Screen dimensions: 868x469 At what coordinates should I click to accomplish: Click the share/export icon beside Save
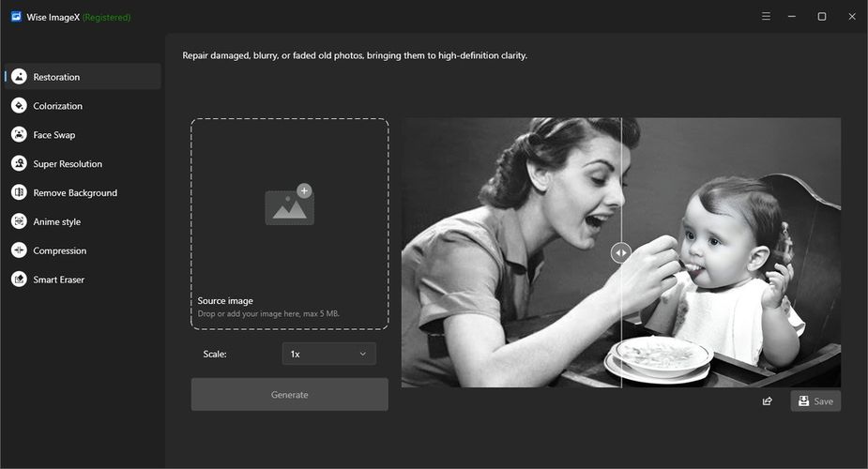768,401
